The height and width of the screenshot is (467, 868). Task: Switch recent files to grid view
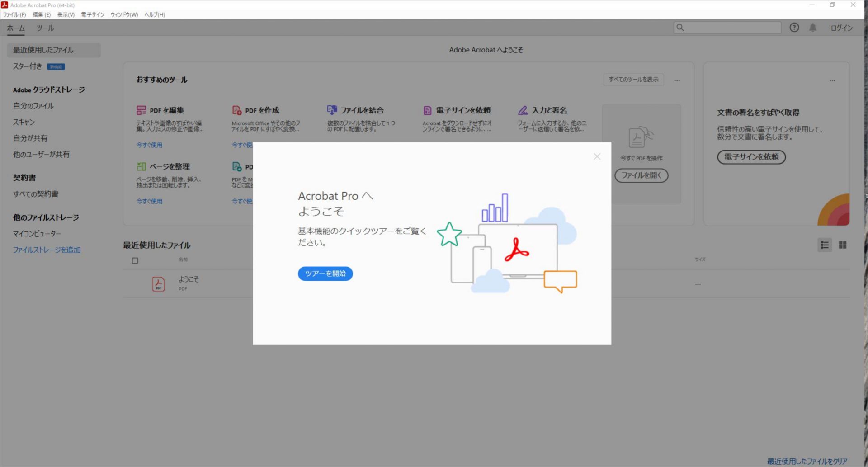pyautogui.click(x=842, y=245)
